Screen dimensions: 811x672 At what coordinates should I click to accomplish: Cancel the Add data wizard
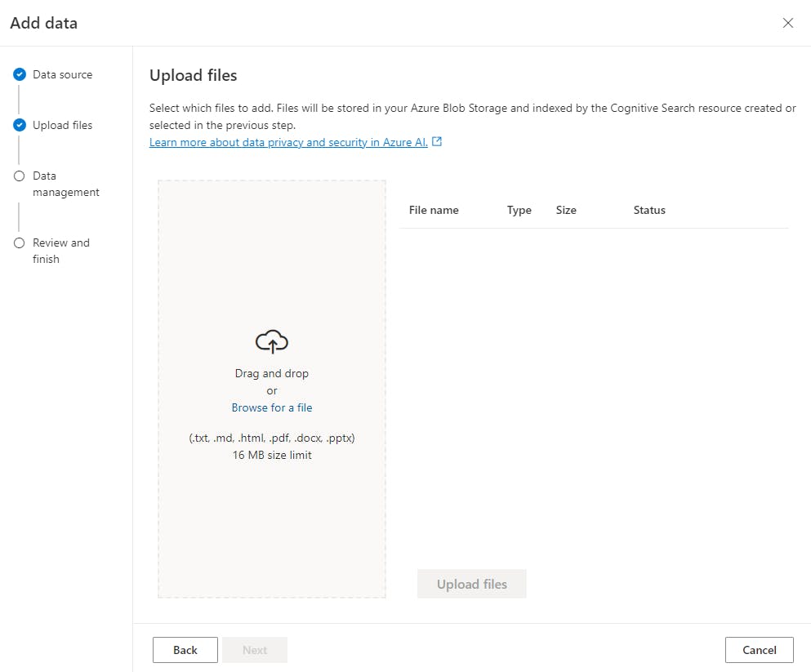(x=759, y=650)
